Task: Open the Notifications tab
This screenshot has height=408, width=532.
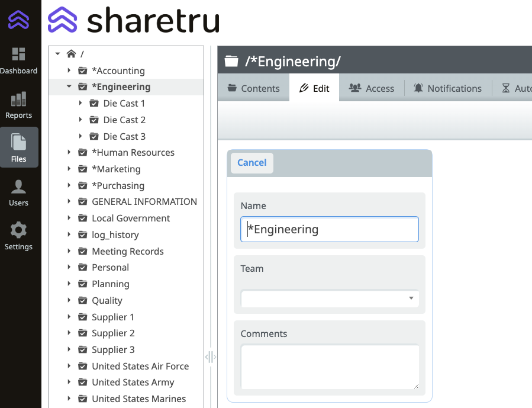Action: click(x=448, y=88)
